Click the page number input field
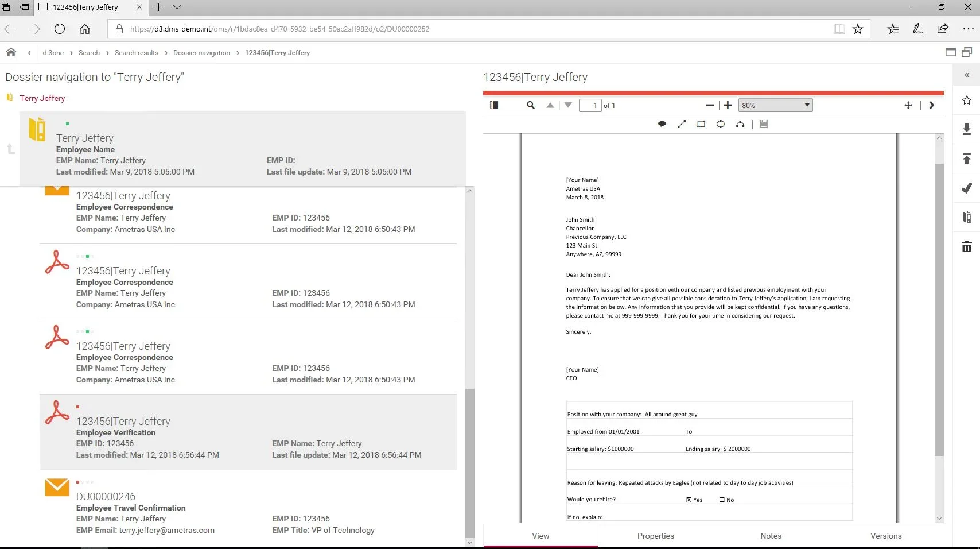Image resolution: width=980 pixels, height=549 pixels. click(x=590, y=105)
